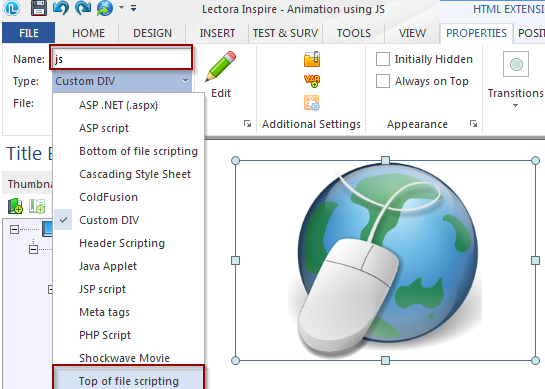Choose Shockwave Movie from the list

pyautogui.click(x=128, y=358)
